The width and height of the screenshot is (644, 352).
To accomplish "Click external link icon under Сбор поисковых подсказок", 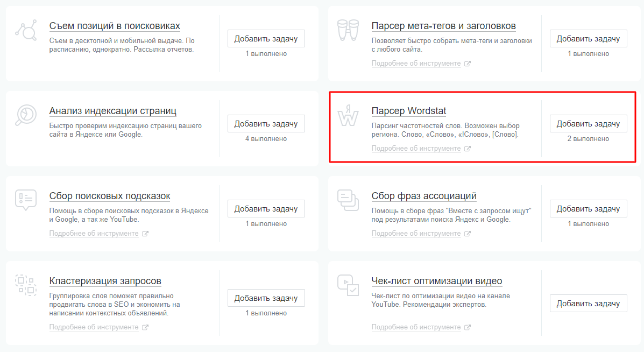I will [145, 234].
